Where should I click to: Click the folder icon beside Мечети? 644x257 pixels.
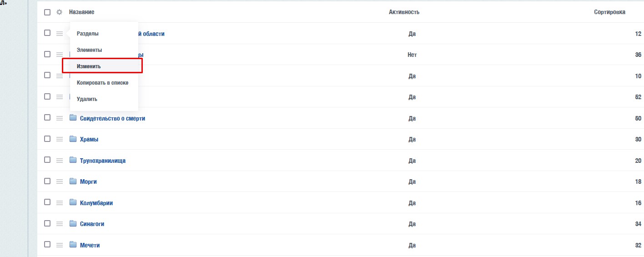click(73, 245)
